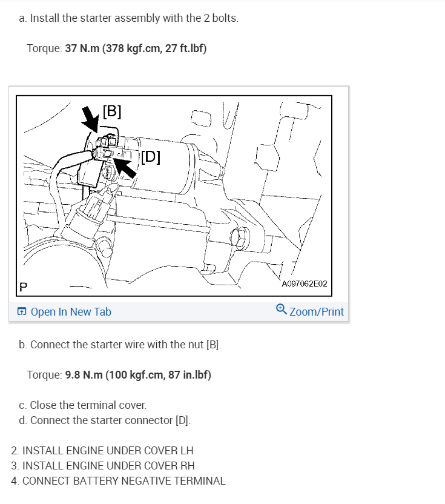Screen dimensions: 445x504
Task: Click Connect Battery Negative Terminal step
Action: tap(118, 481)
